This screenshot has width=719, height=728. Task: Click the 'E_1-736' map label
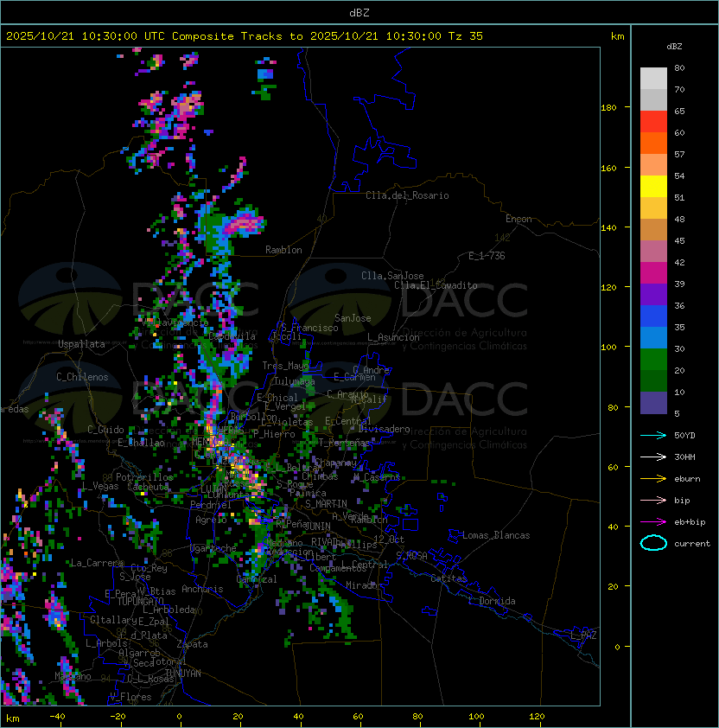(x=487, y=256)
